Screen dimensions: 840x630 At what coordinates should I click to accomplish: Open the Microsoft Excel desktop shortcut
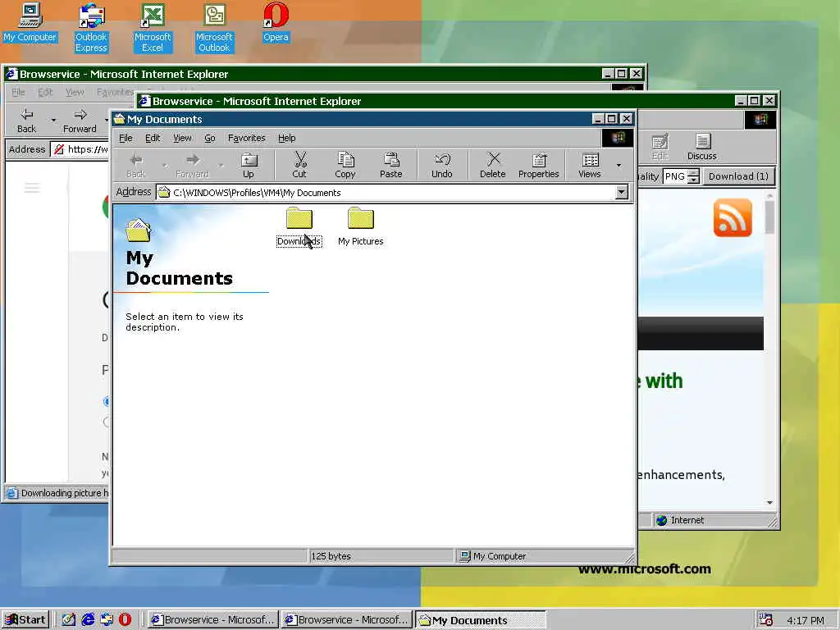click(153, 27)
